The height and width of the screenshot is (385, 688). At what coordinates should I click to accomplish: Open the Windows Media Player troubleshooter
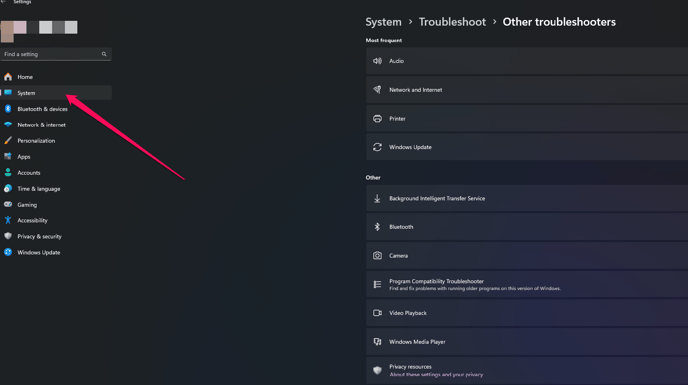(527, 342)
